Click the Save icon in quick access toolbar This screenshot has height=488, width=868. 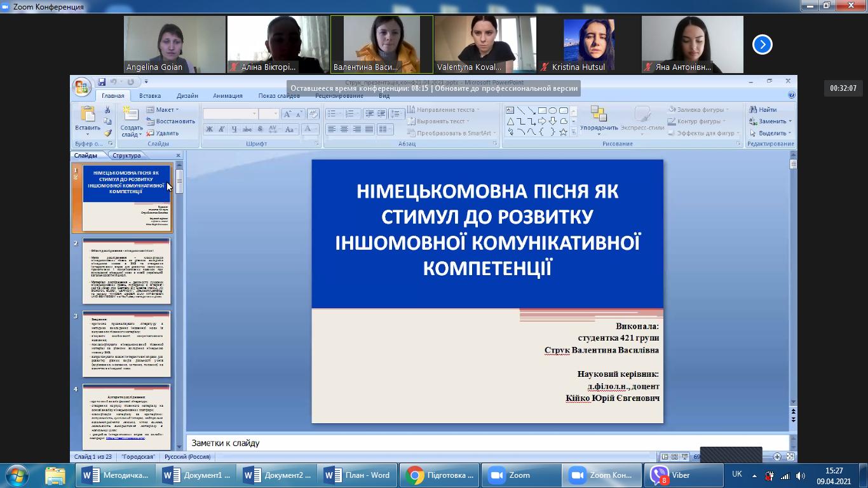point(102,82)
